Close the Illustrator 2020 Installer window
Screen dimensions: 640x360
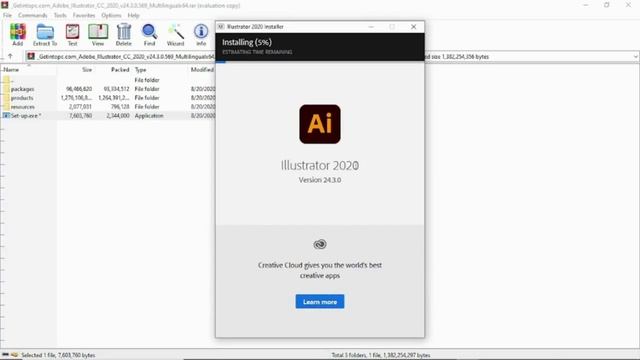click(x=413, y=27)
